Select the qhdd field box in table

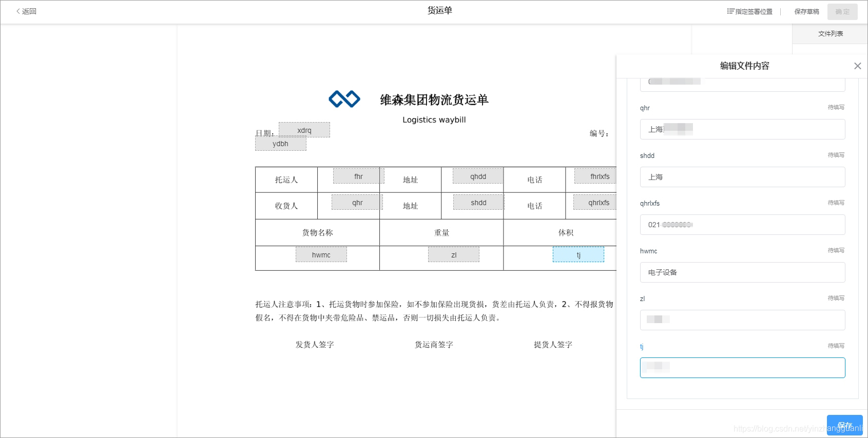[478, 176]
